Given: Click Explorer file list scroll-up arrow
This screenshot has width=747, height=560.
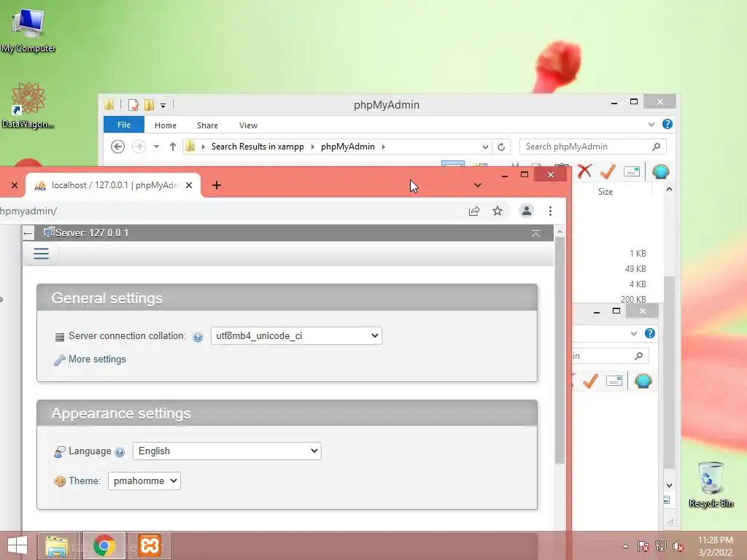Looking at the screenshot, I should 670,189.
